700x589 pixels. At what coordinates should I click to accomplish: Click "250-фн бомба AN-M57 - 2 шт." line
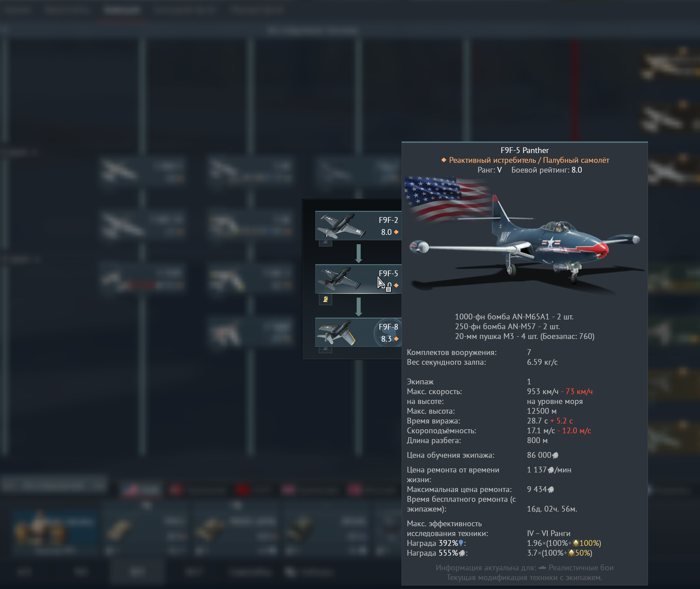[507, 327]
